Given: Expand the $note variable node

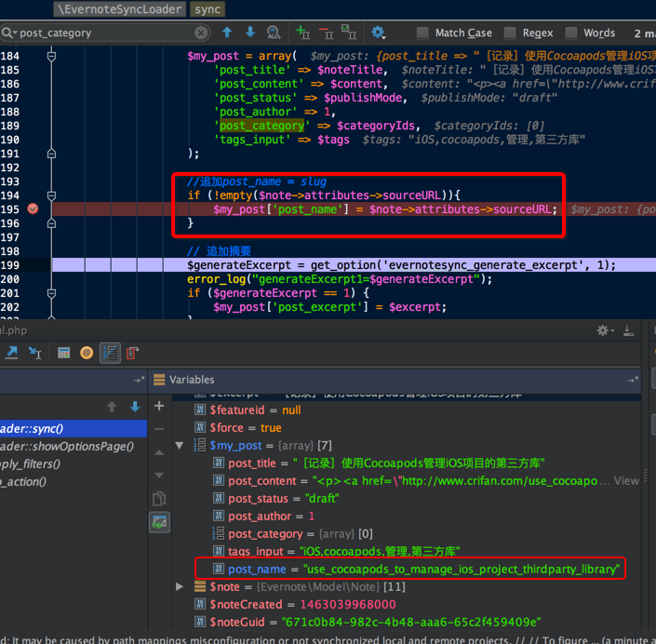Looking at the screenshot, I should pos(180,586).
